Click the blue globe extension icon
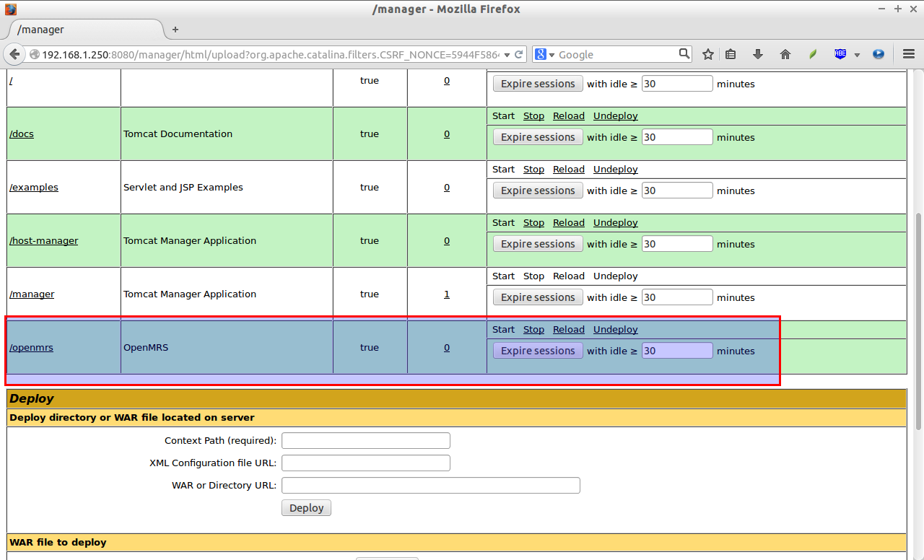 click(879, 54)
